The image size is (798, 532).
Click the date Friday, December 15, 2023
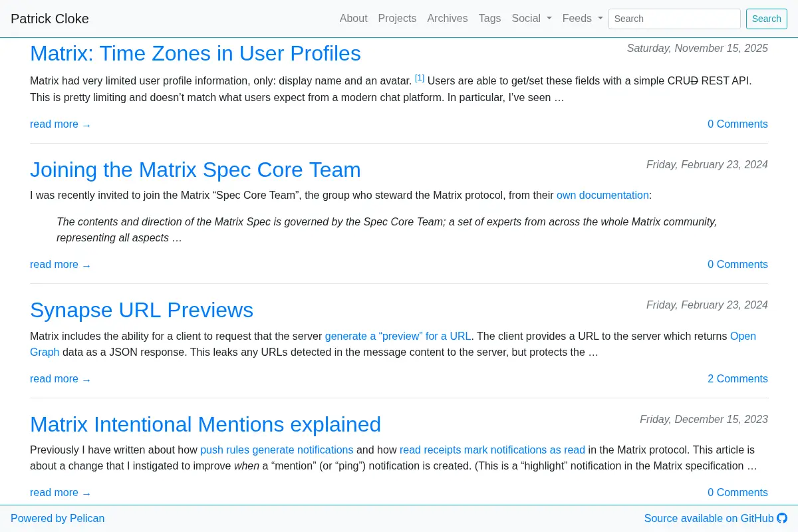[704, 420]
